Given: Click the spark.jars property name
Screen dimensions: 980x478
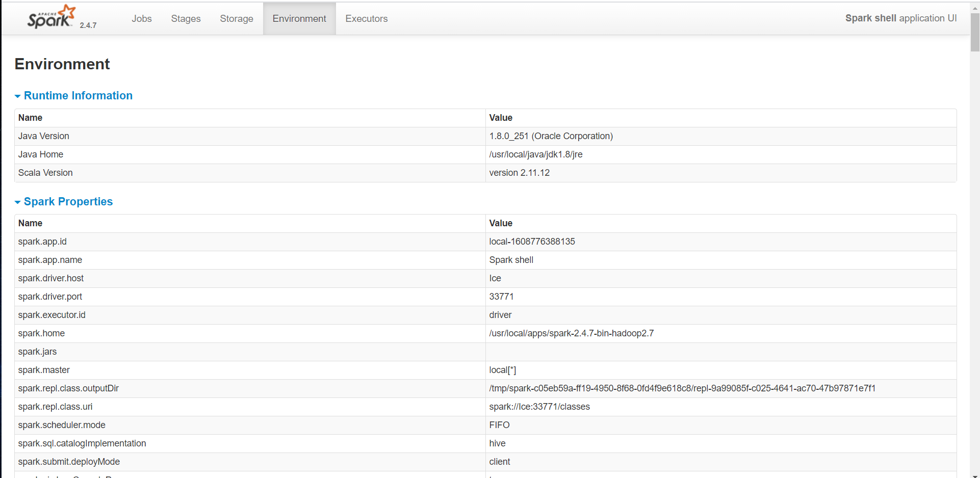Looking at the screenshot, I should click(37, 352).
